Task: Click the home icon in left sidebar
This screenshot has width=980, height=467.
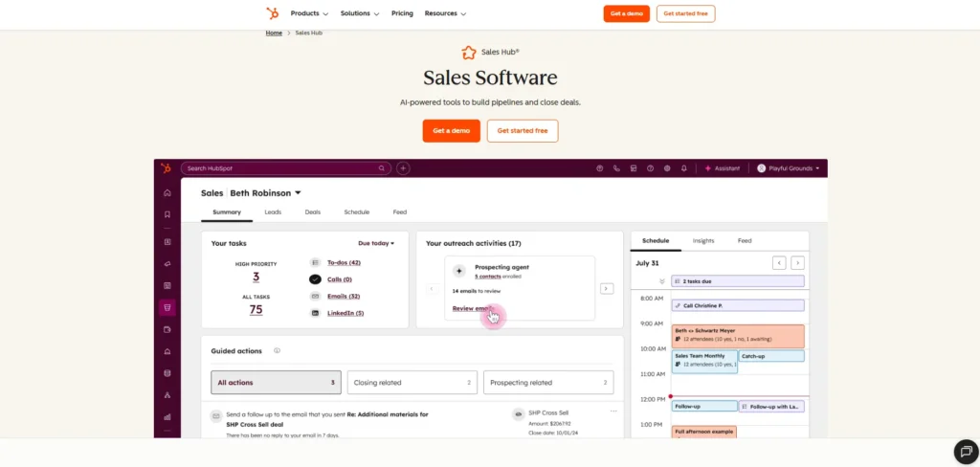Action: pyautogui.click(x=167, y=192)
